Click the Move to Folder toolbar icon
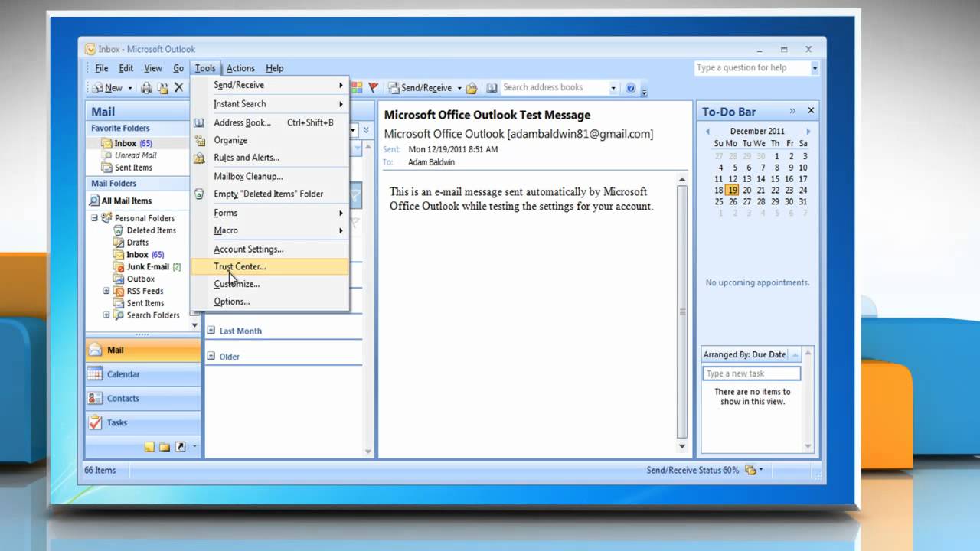The image size is (980, 551). [162, 88]
